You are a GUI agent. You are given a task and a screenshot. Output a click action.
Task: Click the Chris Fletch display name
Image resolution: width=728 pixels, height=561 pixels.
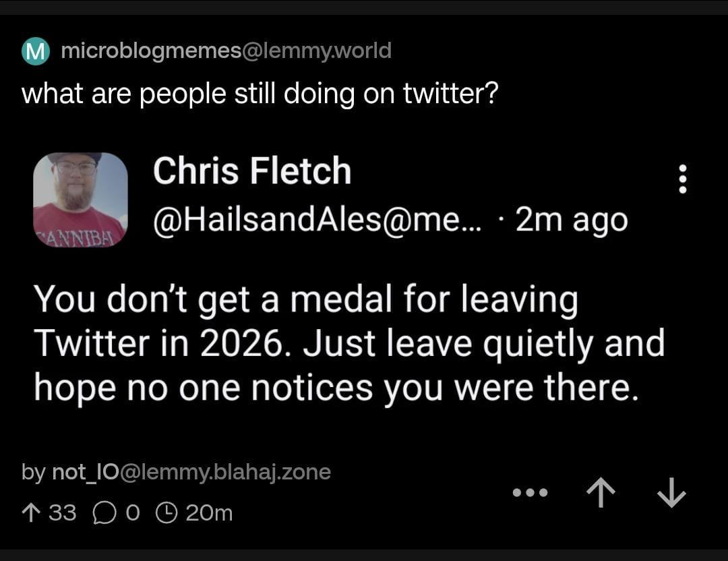[x=252, y=171]
